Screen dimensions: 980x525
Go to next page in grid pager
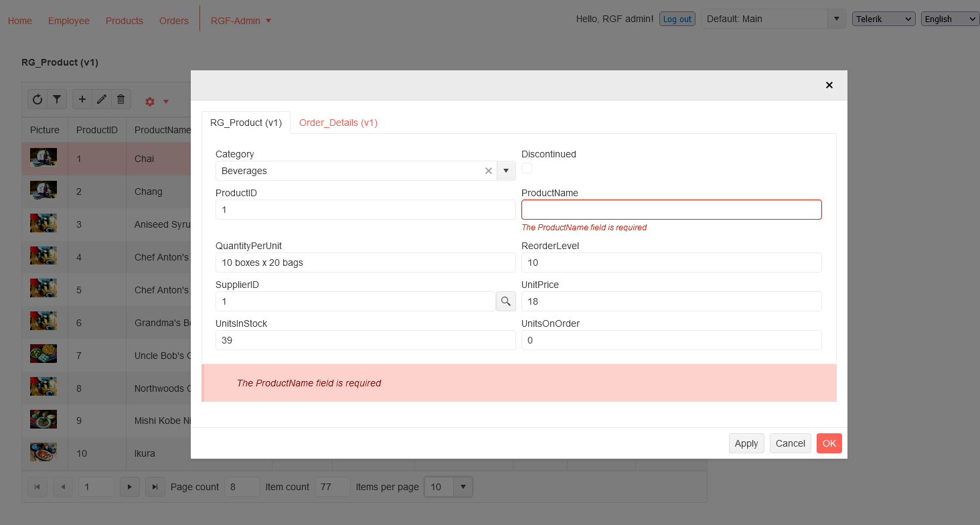click(x=129, y=487)
